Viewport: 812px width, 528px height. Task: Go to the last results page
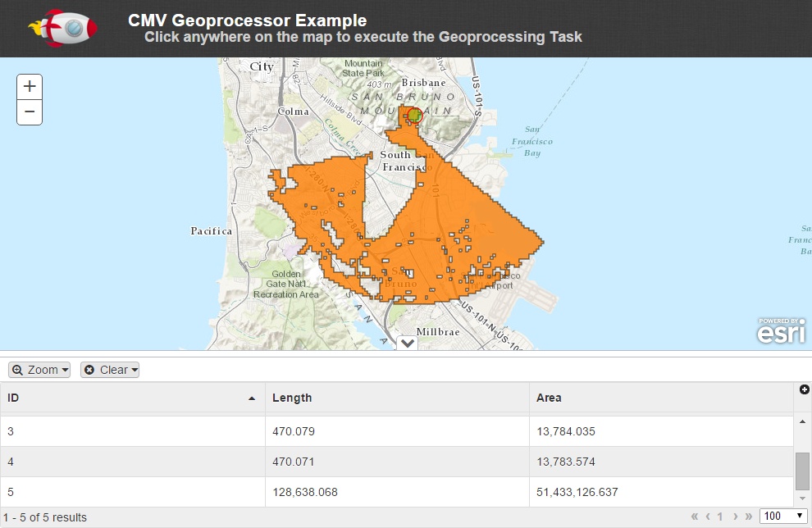(747, 517)
